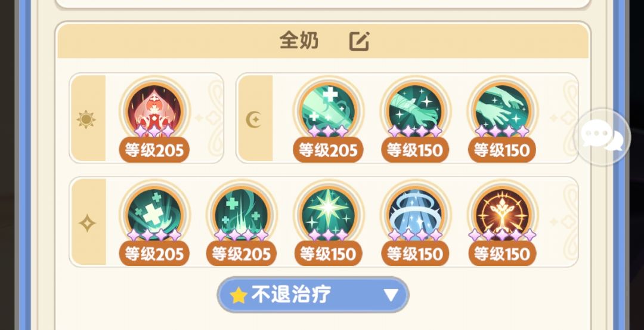Viewport: 644px width, 330px height.
Task: Choose the green starburst skill icon
Action: point(328,214)
